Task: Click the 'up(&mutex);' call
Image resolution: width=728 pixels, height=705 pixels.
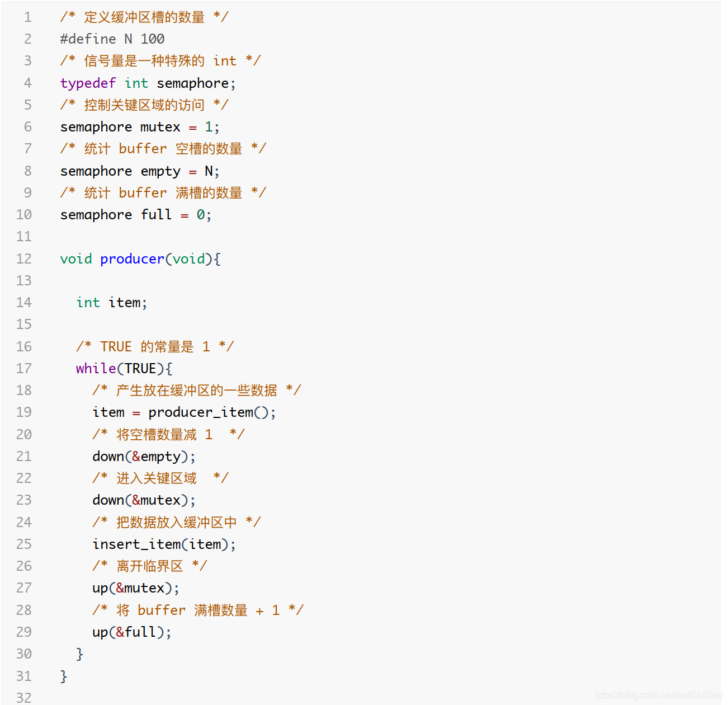Action: tap(136, 588)
